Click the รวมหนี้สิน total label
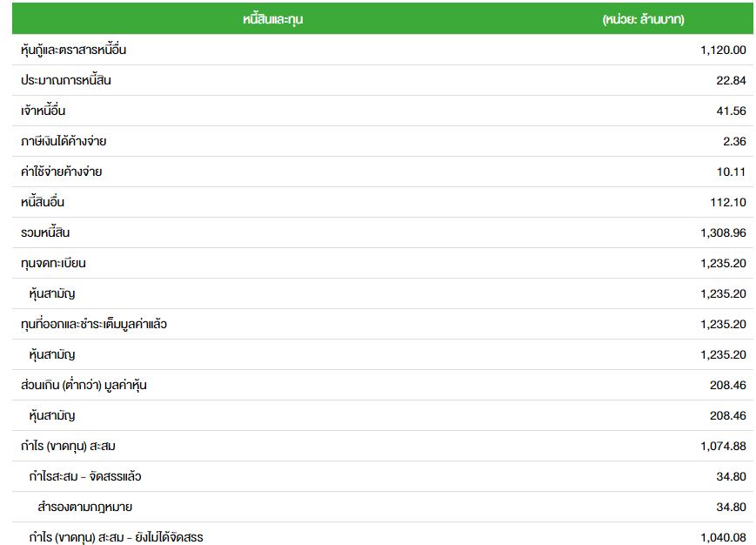 click(45, 232)
